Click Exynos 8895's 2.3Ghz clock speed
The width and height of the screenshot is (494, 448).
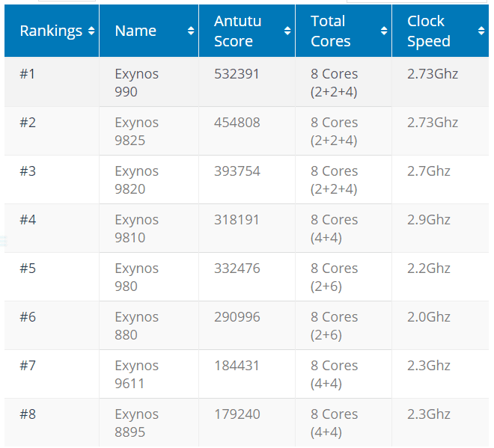429,414
